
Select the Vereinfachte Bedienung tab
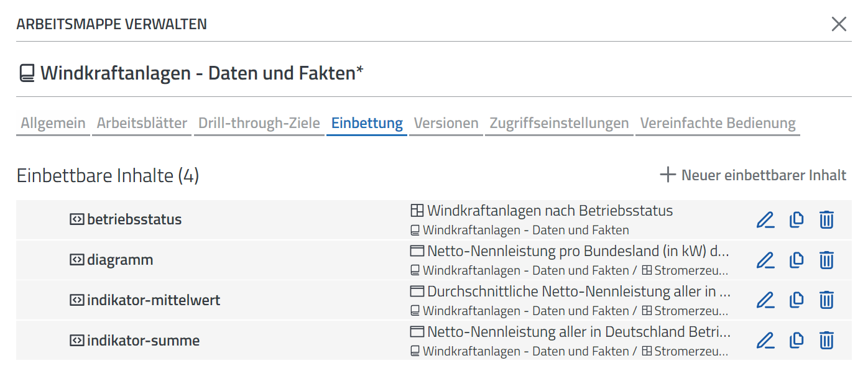click(718, 123)
